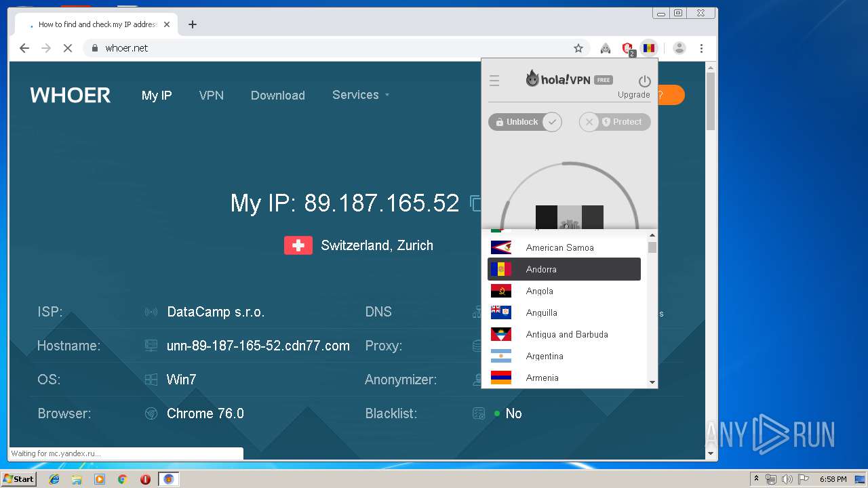The image size is (868, 488).
Task: Open the VPN page on Whoer
Action: (x=212, y=96)
